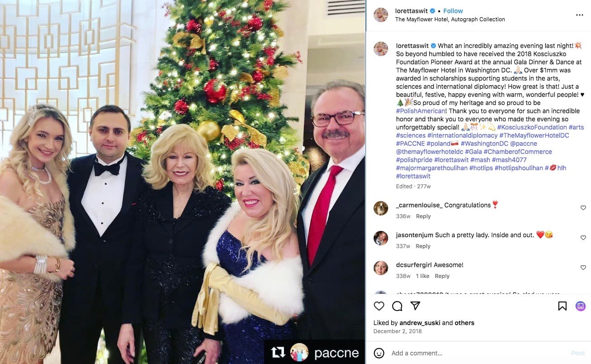
Task: Save the post with the bookmark icon
Action: tap(562, 306)
